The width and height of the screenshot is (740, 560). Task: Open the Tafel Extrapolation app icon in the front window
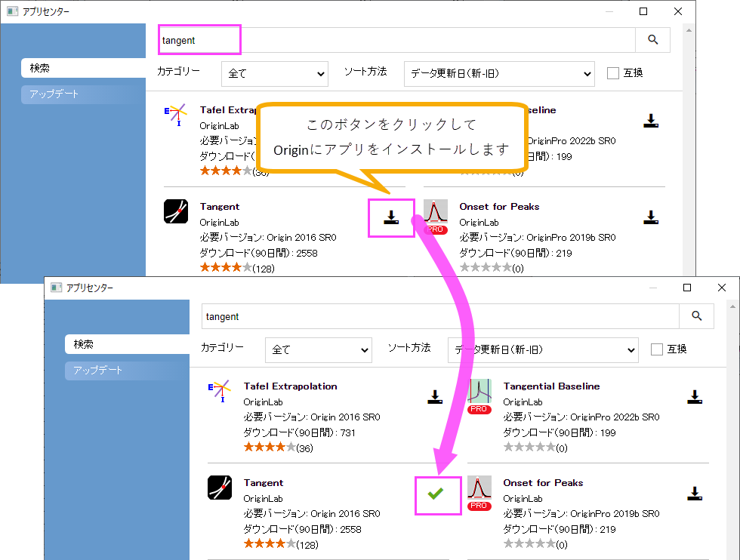tap(220, 392)
